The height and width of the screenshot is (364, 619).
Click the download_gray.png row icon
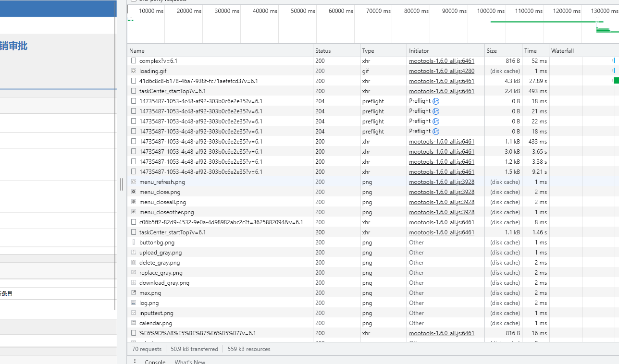point(134,283)
